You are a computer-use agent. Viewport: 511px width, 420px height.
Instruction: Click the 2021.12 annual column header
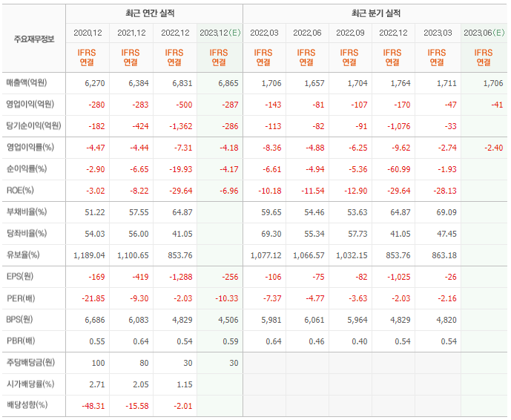131,33
